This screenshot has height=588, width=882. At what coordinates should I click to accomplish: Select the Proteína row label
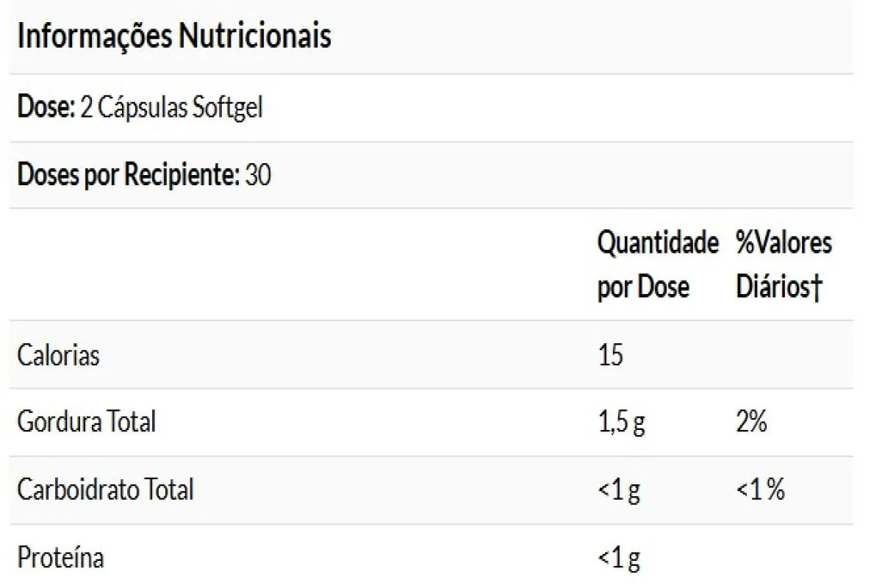pos(60,558)
